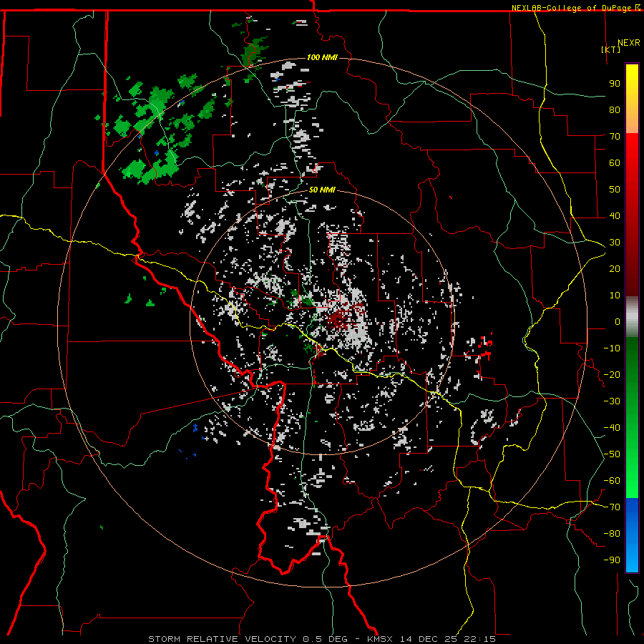Click the light blue bottom segment of color bar
This screenshot has width=644, height=644.
[x=632, y=555]
